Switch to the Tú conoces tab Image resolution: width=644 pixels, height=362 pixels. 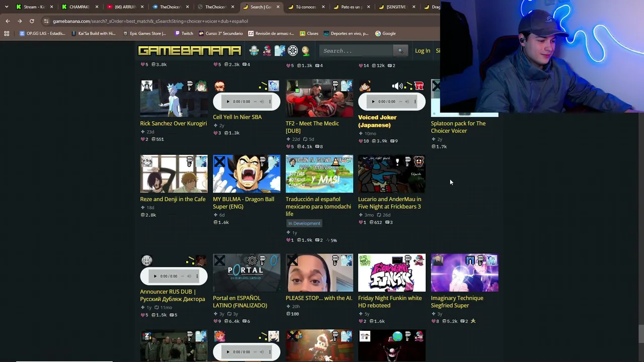click(305, 7)
